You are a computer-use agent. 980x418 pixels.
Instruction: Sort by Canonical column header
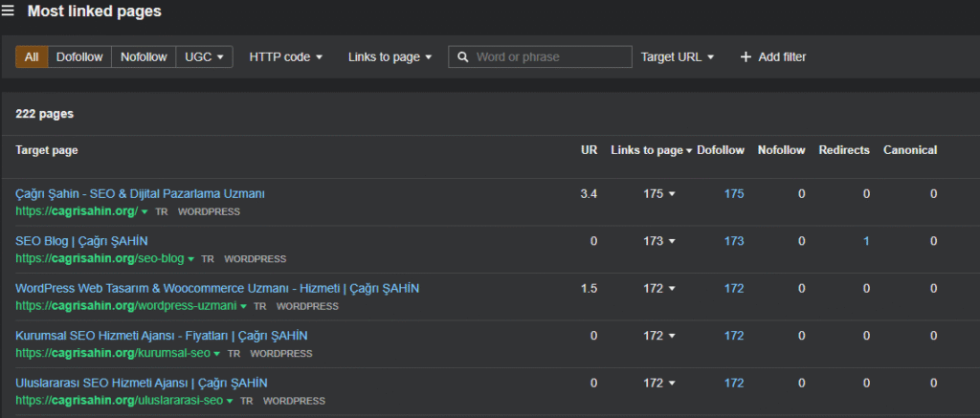coord(910,150)
